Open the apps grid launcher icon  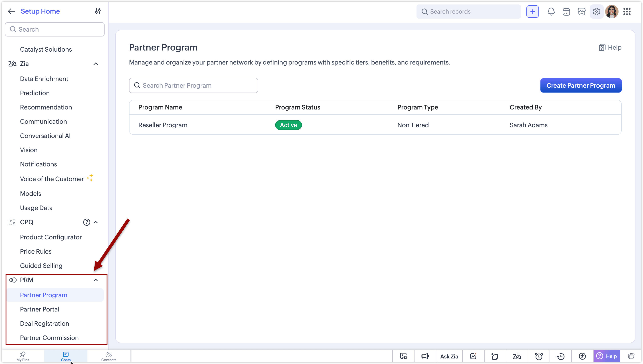[627, 12]
